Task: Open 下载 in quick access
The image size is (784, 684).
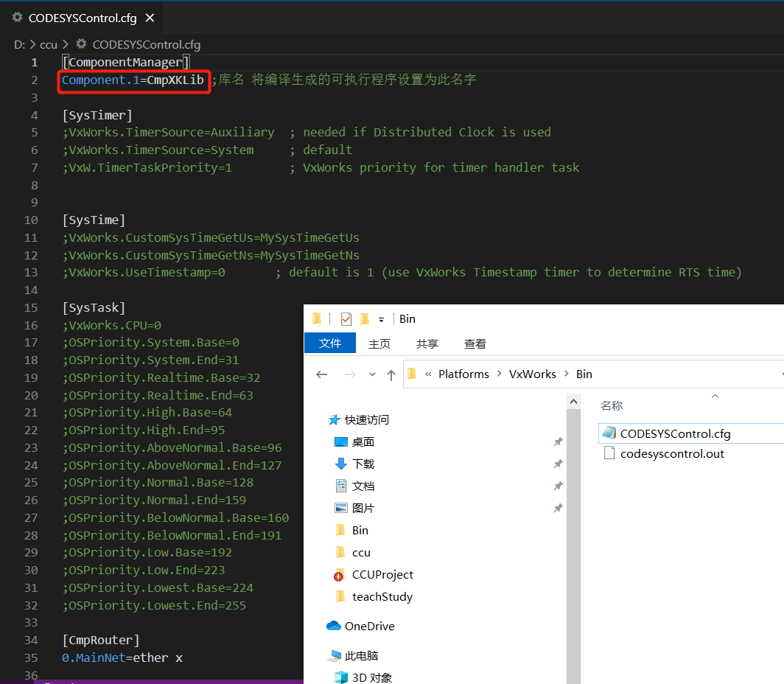Action: click(363, 464)
